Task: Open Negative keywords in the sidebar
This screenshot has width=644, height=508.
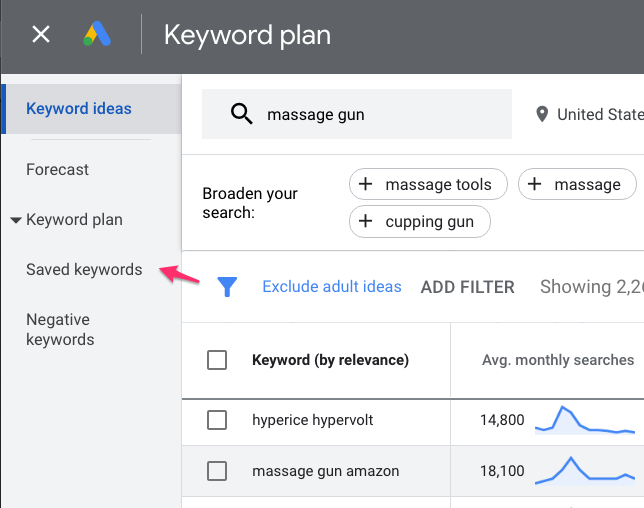Action: coord(60,329)
